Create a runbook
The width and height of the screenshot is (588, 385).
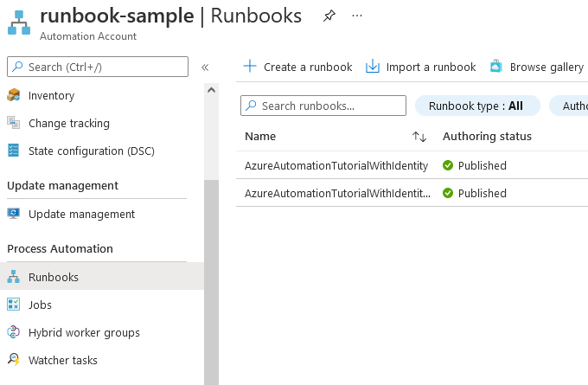(297, 67)
